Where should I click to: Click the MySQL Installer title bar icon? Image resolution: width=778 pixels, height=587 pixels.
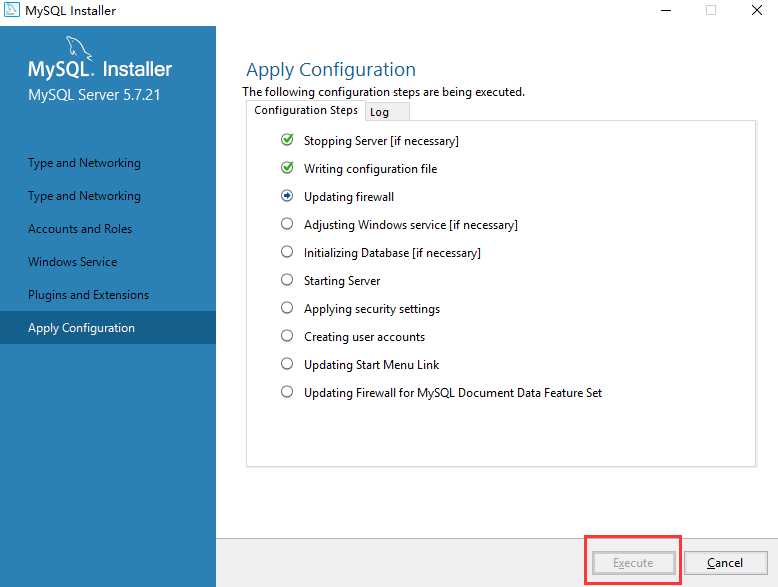pos(11,10)
